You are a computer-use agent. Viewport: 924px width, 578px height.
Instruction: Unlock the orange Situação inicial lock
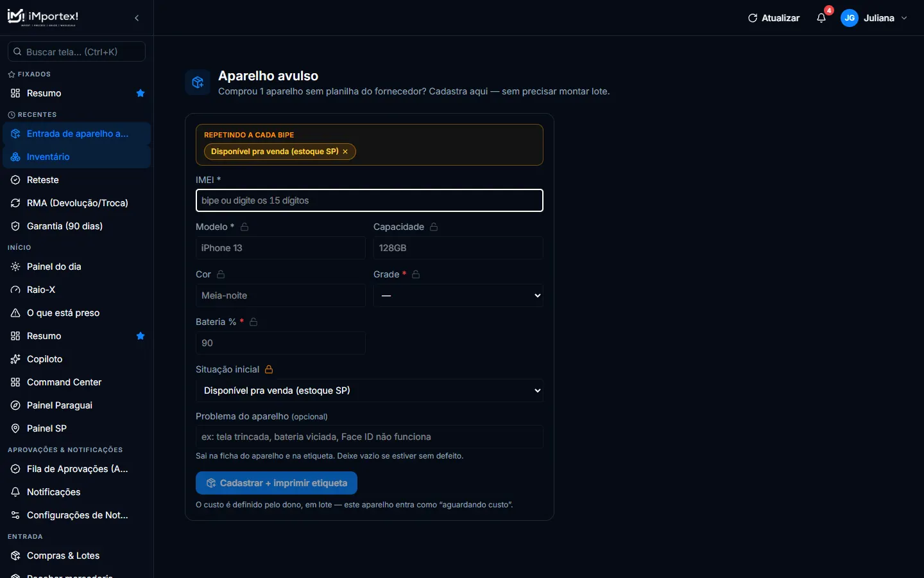(x=269, y=369)
